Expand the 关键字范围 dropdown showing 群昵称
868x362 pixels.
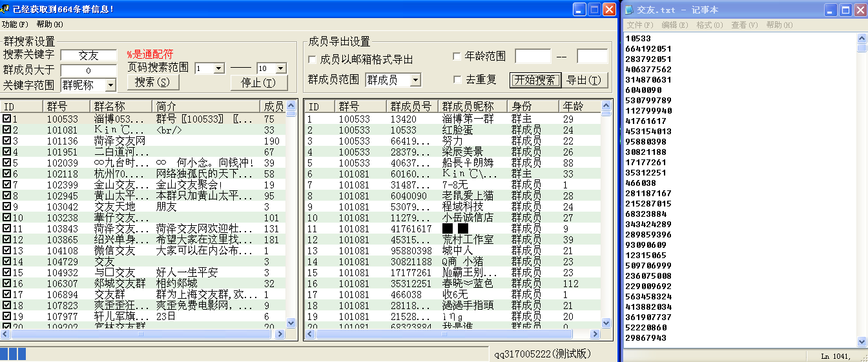pos(110,85)
